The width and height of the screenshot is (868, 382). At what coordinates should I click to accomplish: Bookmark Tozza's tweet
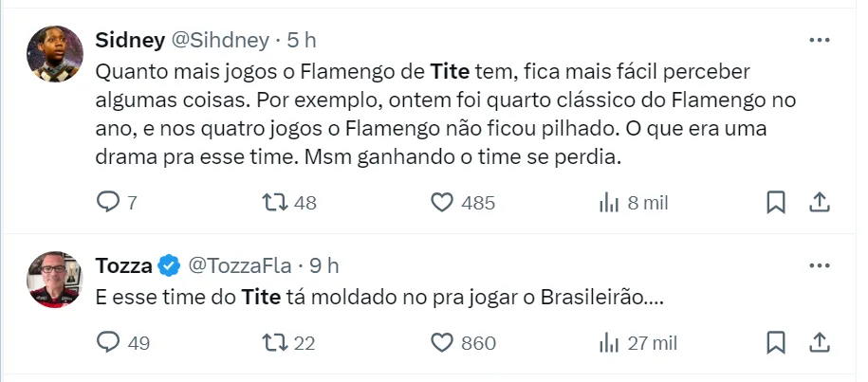point(775,342)
